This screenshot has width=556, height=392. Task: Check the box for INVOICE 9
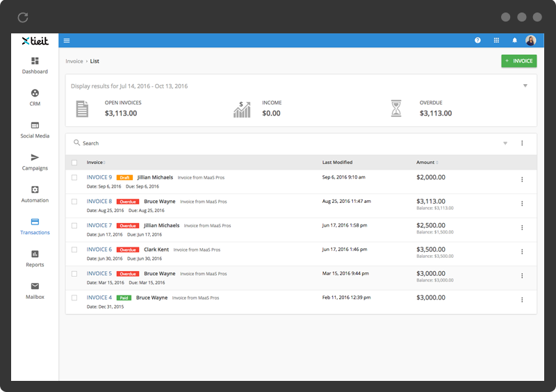(74, 177)
